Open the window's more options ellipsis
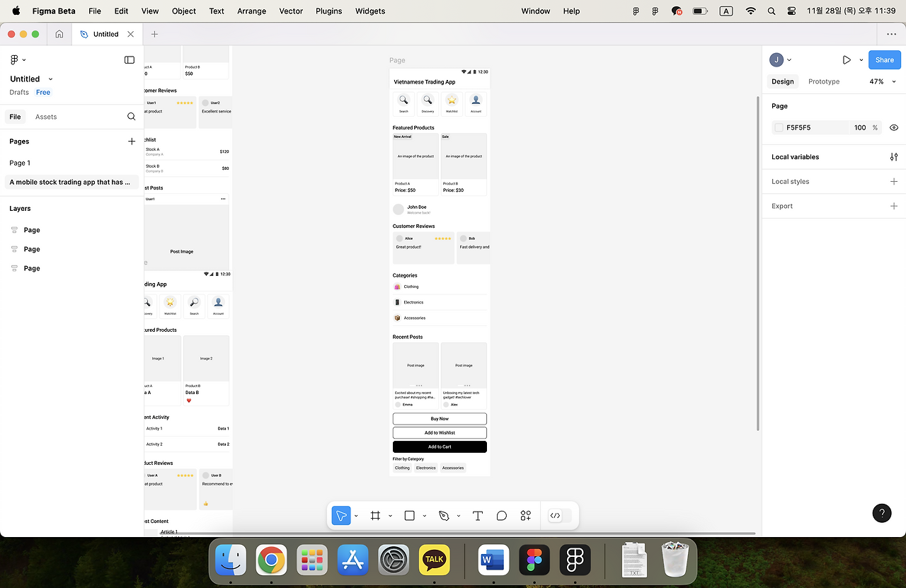 click(891, 34)
